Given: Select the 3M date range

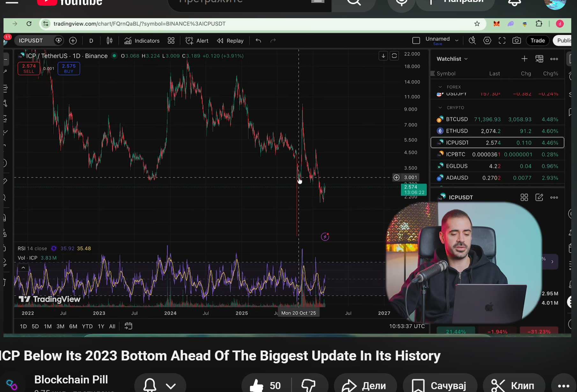Looking at the screenshot, I should pos(60,326).
